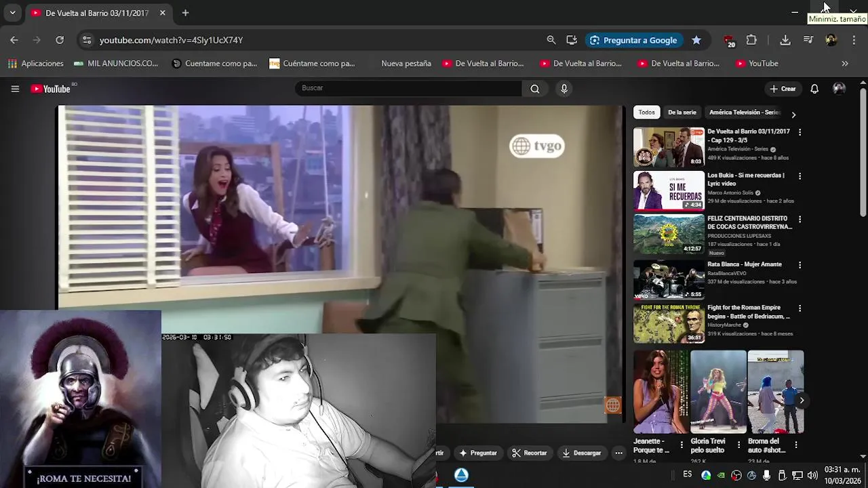Open the three-dot more actions under the video
868x488 pixels.
(618, 453)
